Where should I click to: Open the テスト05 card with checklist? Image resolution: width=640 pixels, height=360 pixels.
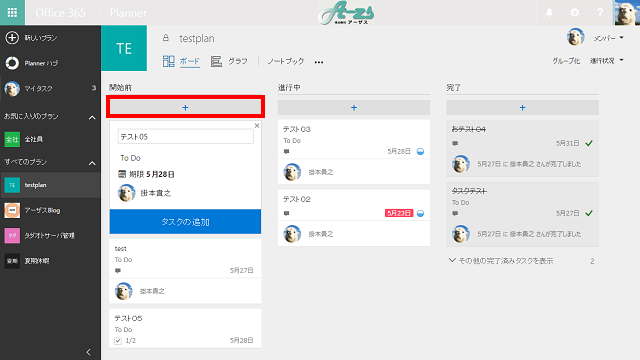click(x=185, y=329)
